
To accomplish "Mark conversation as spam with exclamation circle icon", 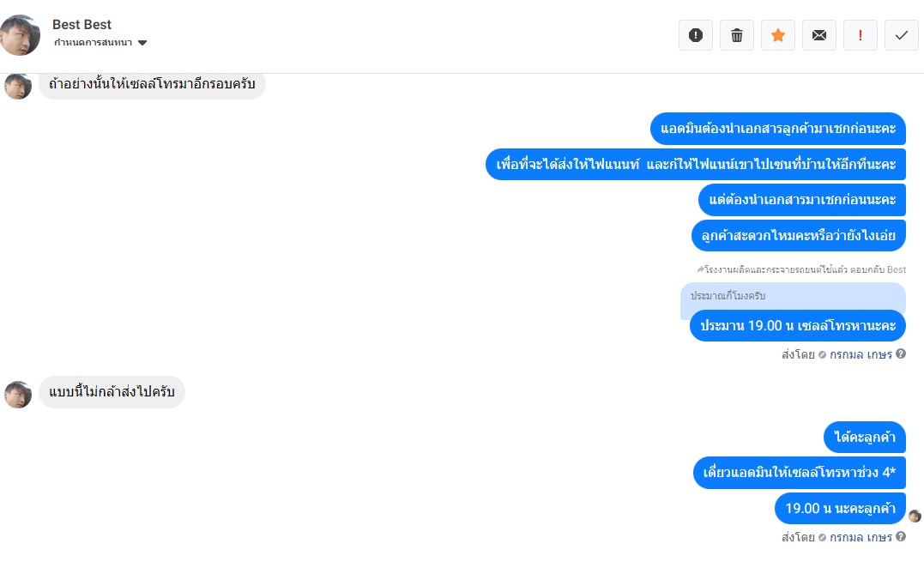I will tap(695, 35).
